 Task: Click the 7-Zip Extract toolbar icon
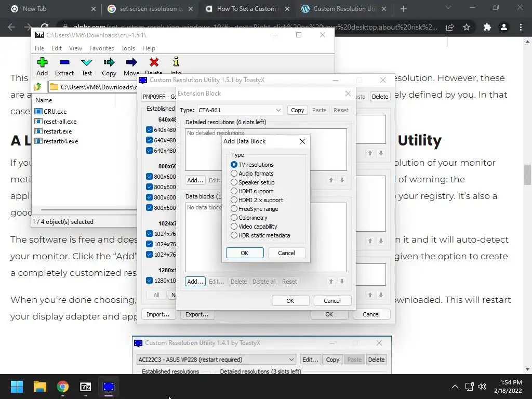tap(64, 66)
